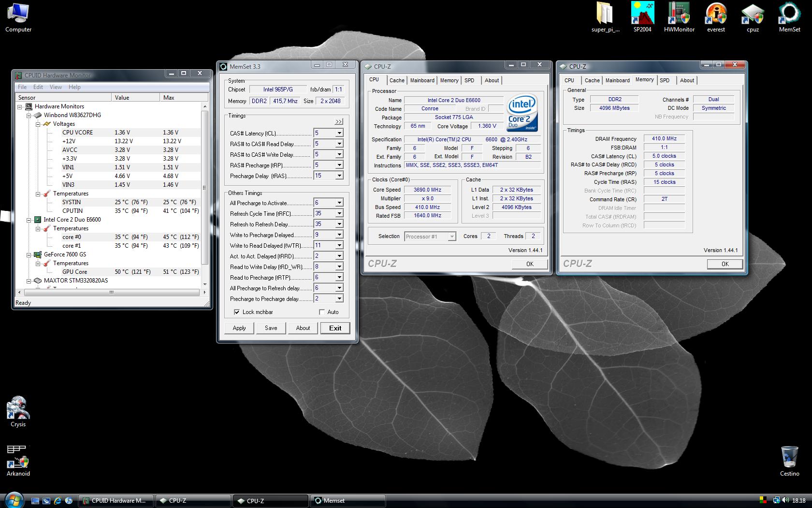Enable the Auto checkbox in MemSet

coord(322,312)
